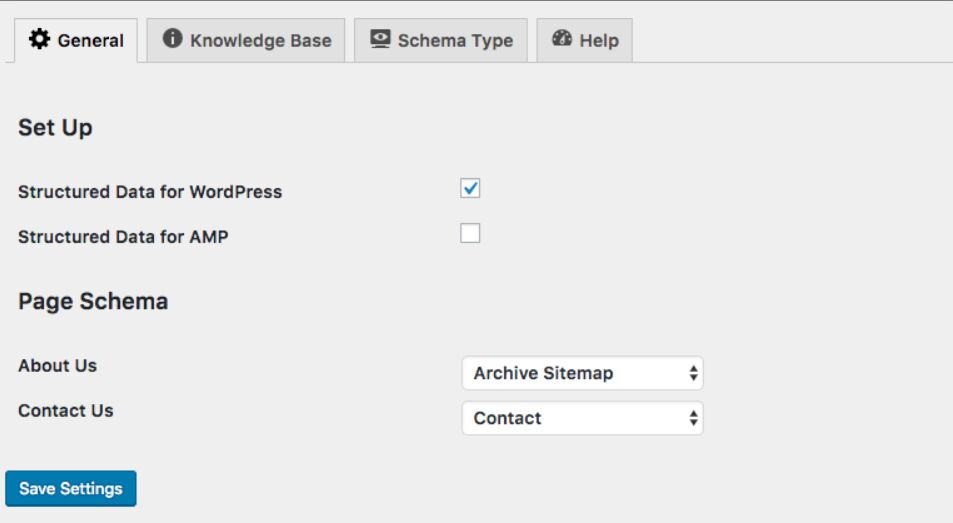Click the info icon on Knowledge Base tab
Viewport: 953px width, 523px height.
pos(172,38)
